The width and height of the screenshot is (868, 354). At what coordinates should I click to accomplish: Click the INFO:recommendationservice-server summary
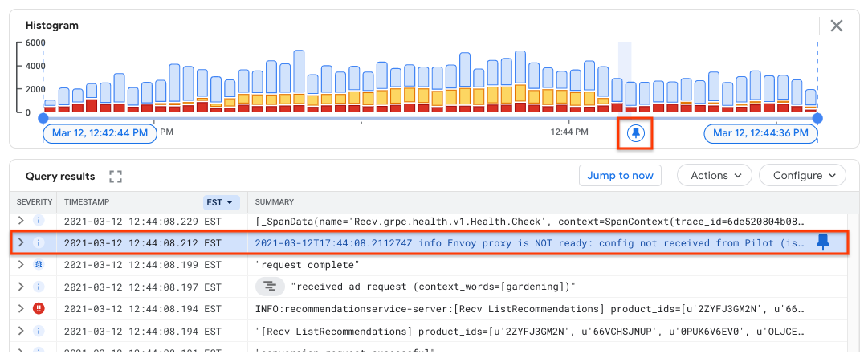click(528, 308)
